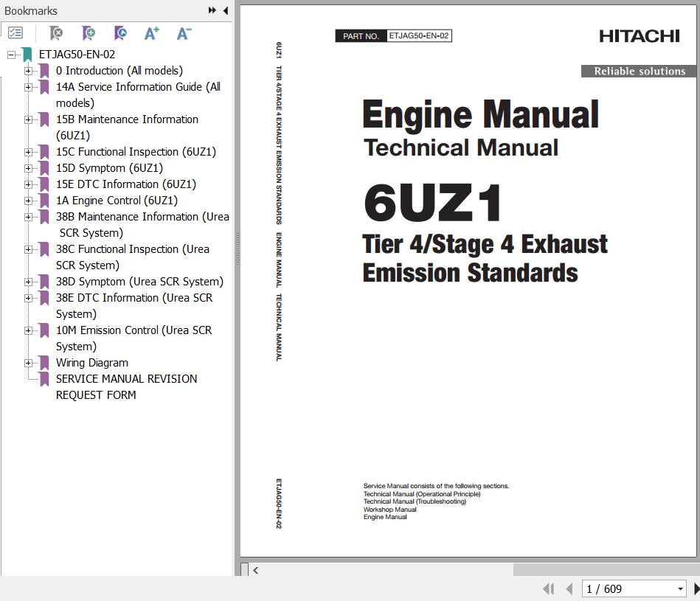Open the bookmarks options menu icon

(x=15, y=33)
